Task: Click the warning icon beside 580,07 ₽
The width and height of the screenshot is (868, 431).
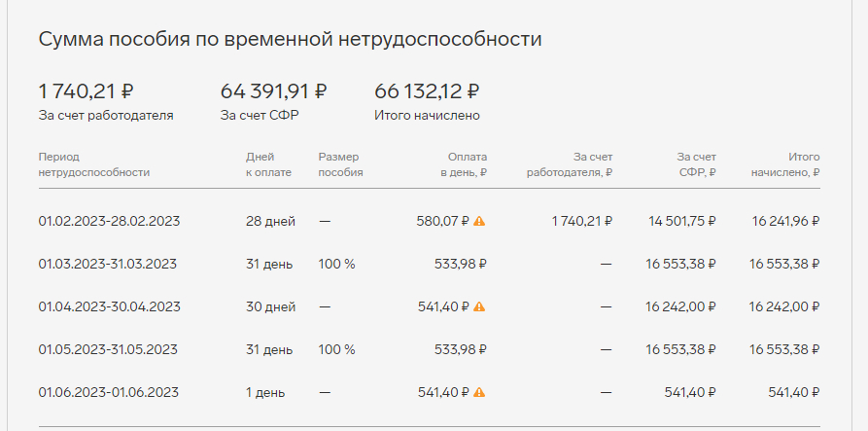Action: pyautogui.click(x=479, y=221)
